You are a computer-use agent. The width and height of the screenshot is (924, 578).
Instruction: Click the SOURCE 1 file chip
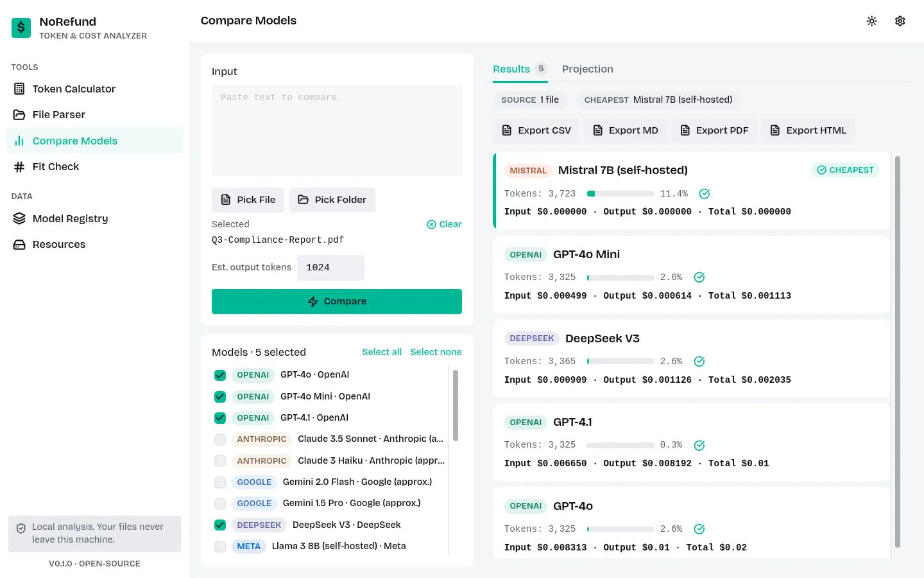pos(530,100)
